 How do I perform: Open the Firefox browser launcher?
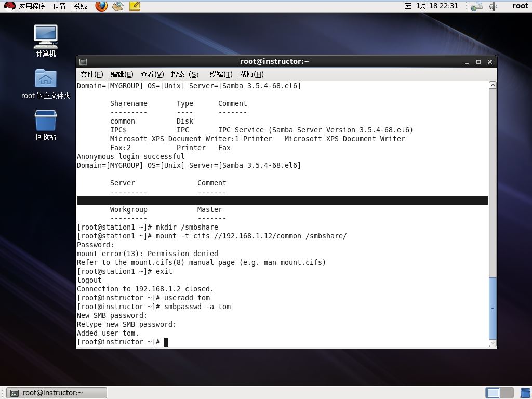[101, 6]
